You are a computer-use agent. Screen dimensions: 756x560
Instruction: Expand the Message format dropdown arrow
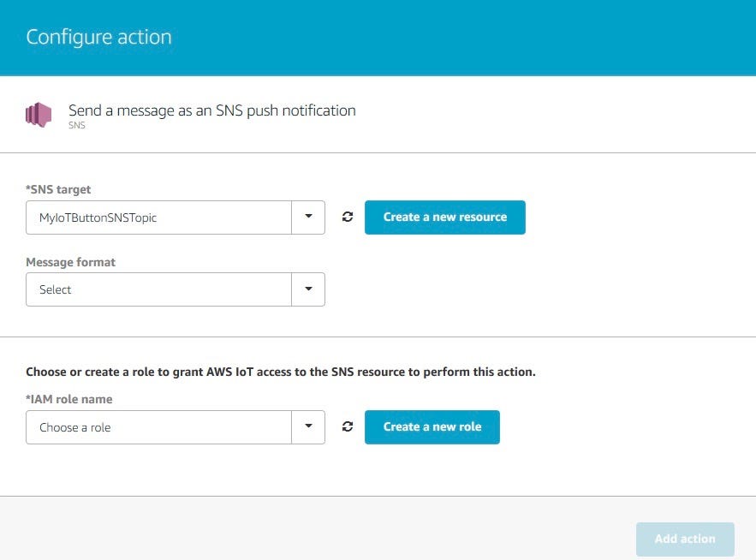308,289
